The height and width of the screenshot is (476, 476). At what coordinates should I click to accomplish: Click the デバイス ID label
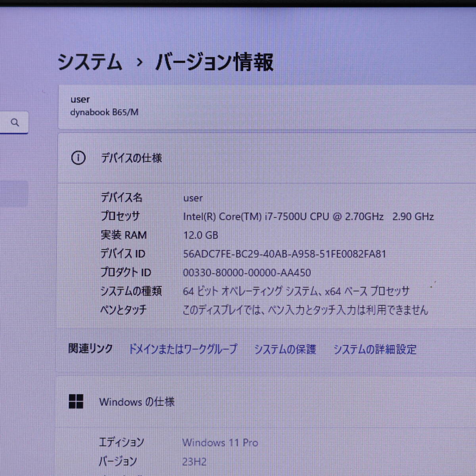tap(123, 253)
